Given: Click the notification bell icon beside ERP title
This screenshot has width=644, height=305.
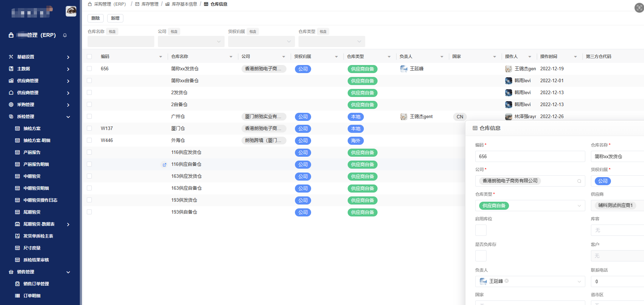Looking at the screenshot, I should pyautogui.click(x=65, y=35).
